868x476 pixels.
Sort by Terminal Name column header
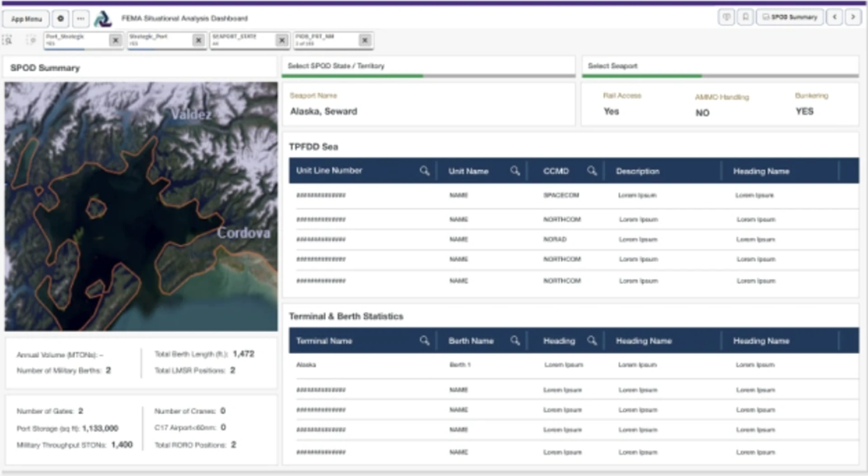point(324,341)
